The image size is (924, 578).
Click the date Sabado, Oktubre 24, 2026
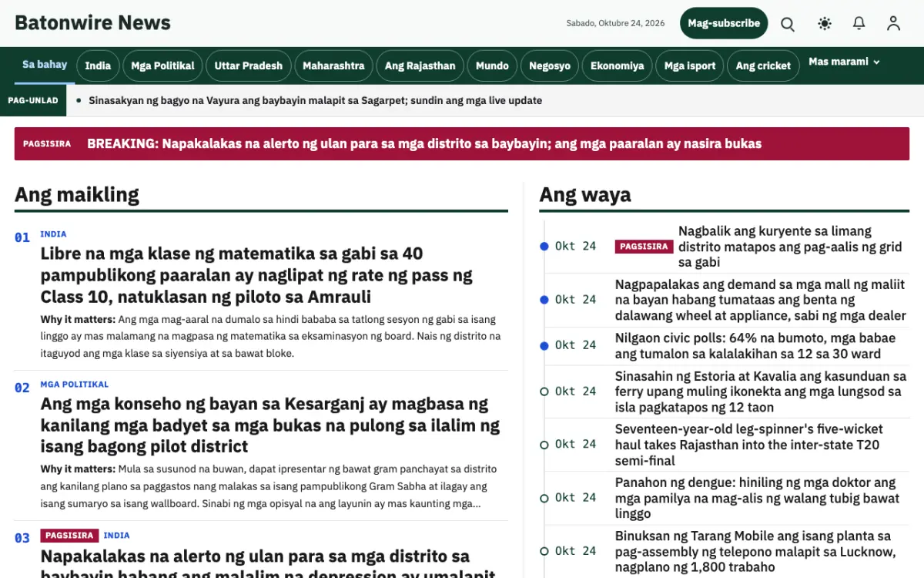[615, 23]
